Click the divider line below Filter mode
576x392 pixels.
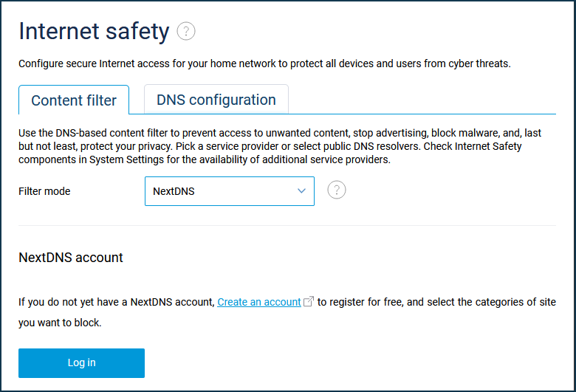tap(287, 225)
